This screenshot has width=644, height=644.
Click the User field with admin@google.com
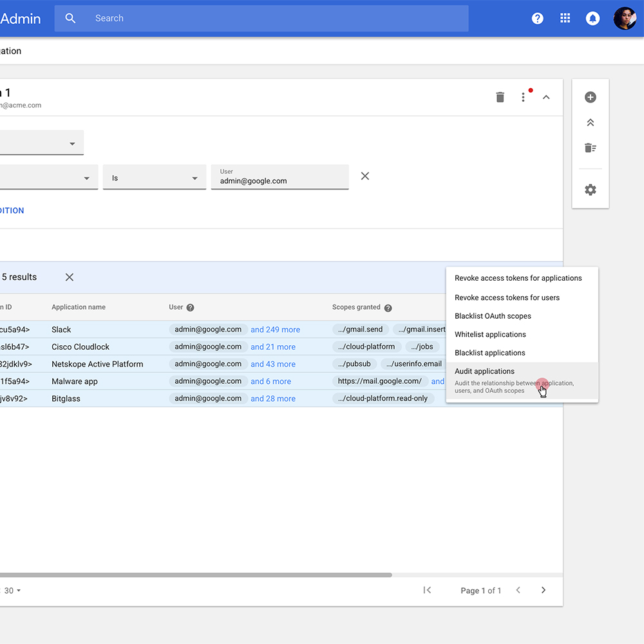click(279, 177)
